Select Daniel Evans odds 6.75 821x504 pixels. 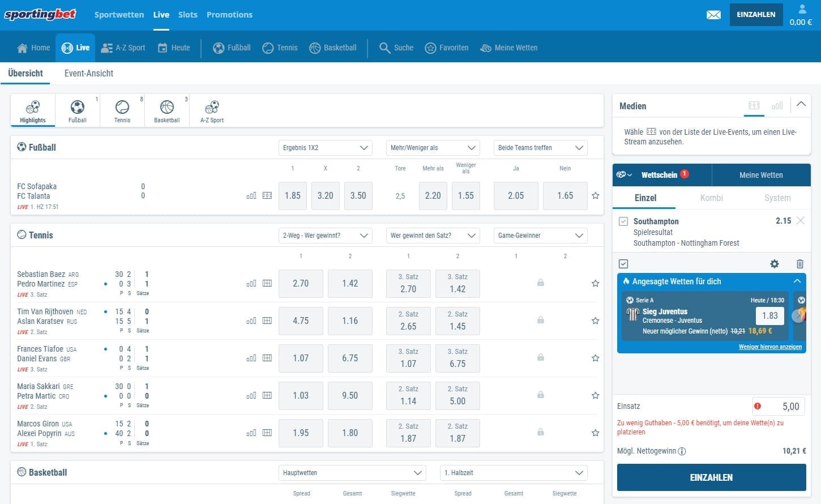point(350,358)
